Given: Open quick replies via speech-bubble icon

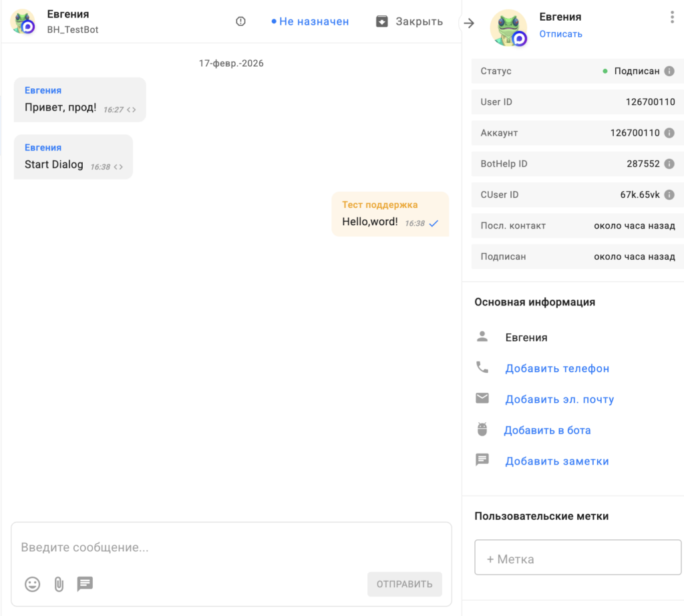Looking at the screenshot, I should coord(85,585).
